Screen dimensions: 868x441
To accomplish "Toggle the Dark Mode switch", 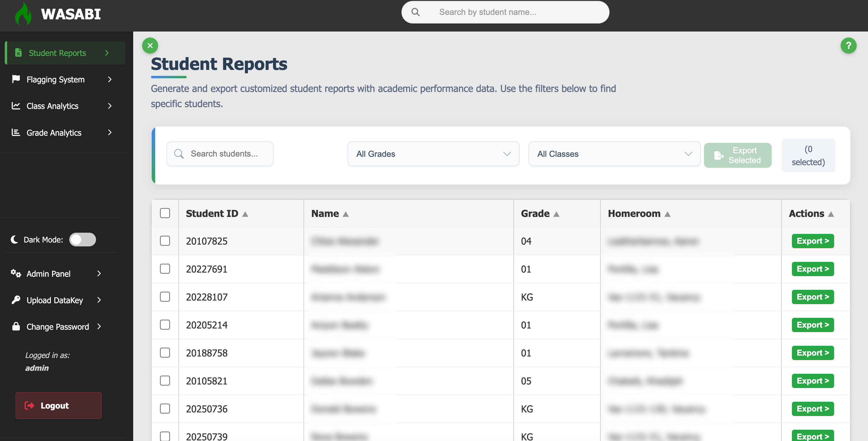I will tap(83, 240).
